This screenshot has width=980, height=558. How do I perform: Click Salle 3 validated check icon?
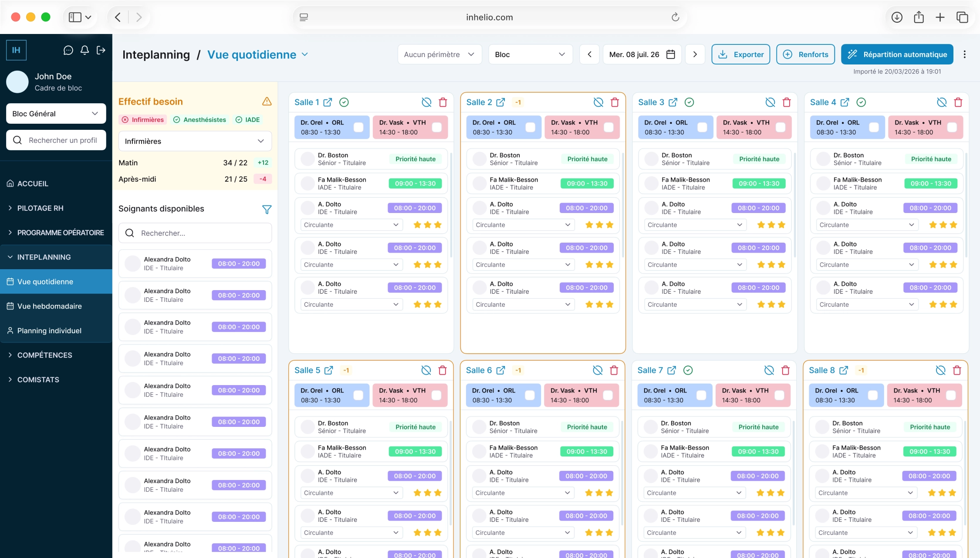point(689,102)
